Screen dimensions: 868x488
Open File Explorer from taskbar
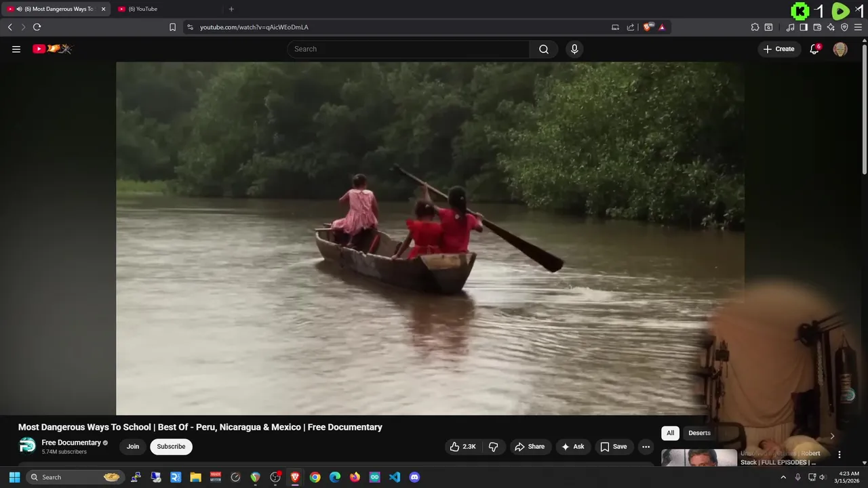(195, 477)
